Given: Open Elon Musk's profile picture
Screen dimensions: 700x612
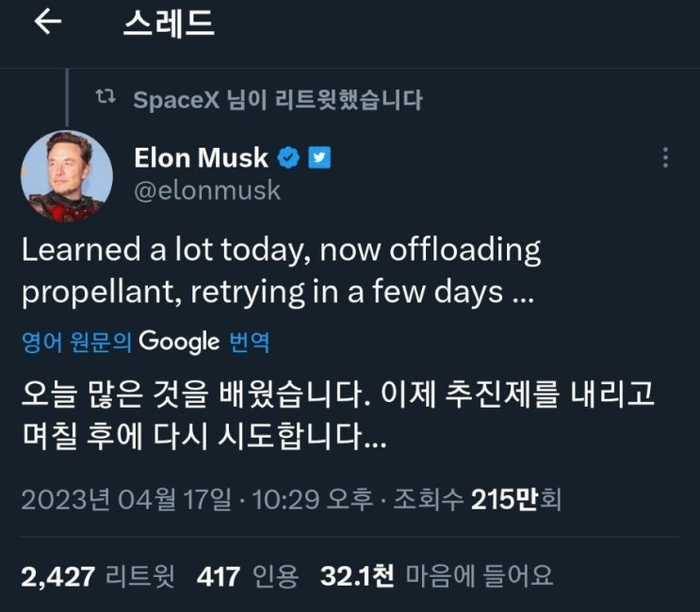Looking at the screenshot, I should (67, 176).
